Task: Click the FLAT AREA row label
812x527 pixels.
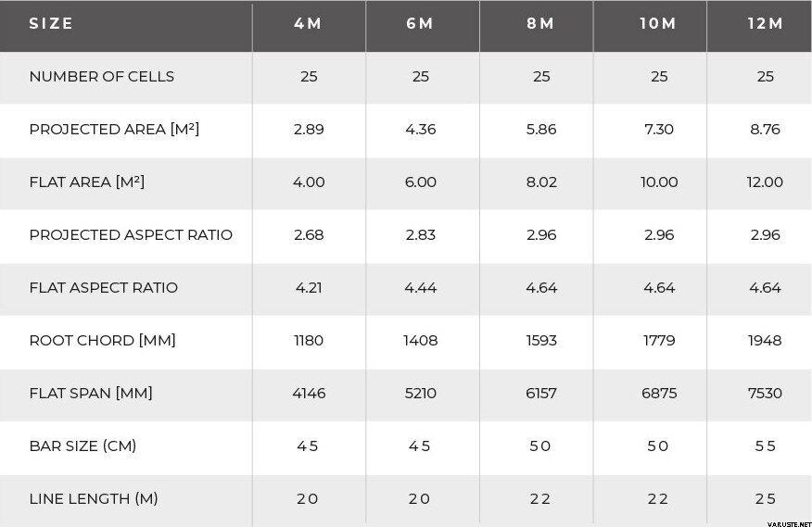Action: coord(86,182)
